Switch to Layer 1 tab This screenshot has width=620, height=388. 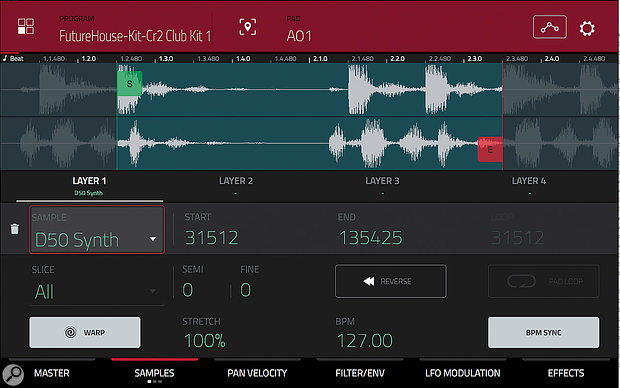(89, 186)
